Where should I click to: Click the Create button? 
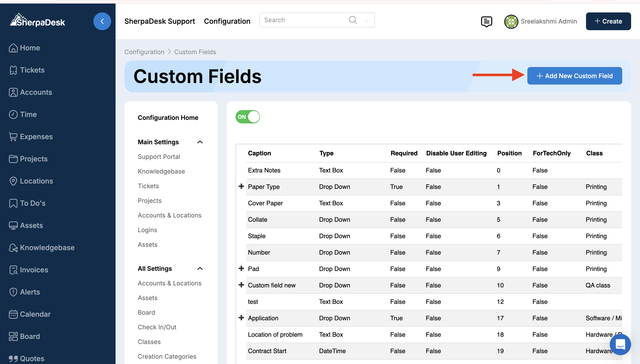coord(608,21)
